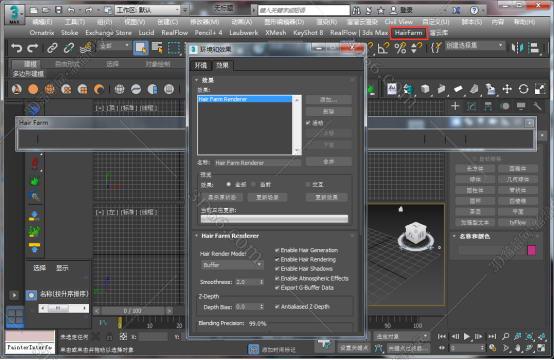Toggle Enable Atmospheric Effects checkbox
Screen dimensions: 554x360
(277, 278)
